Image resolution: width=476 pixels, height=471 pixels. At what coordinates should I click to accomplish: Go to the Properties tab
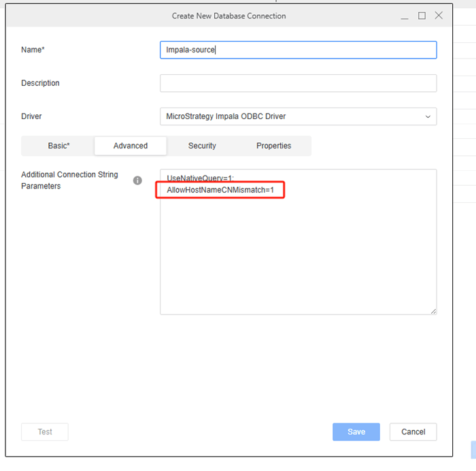(x=273, y=146)
